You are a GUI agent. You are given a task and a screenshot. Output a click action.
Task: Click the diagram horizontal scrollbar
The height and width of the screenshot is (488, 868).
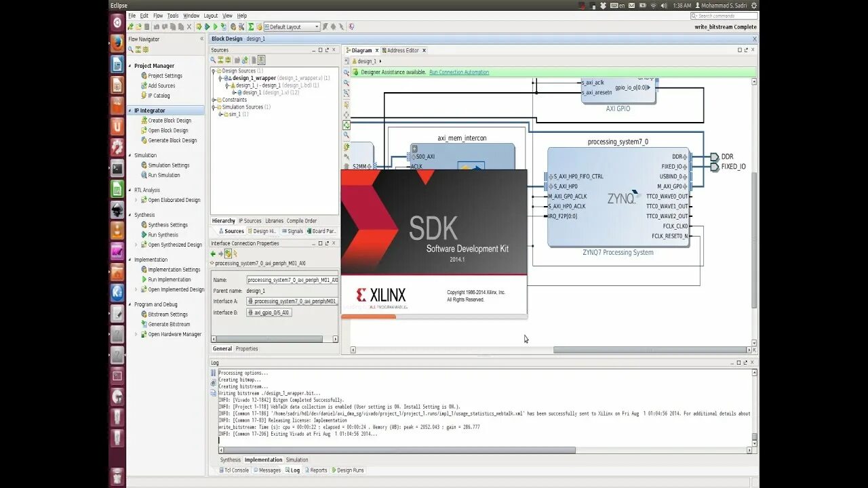coord(652,350)
